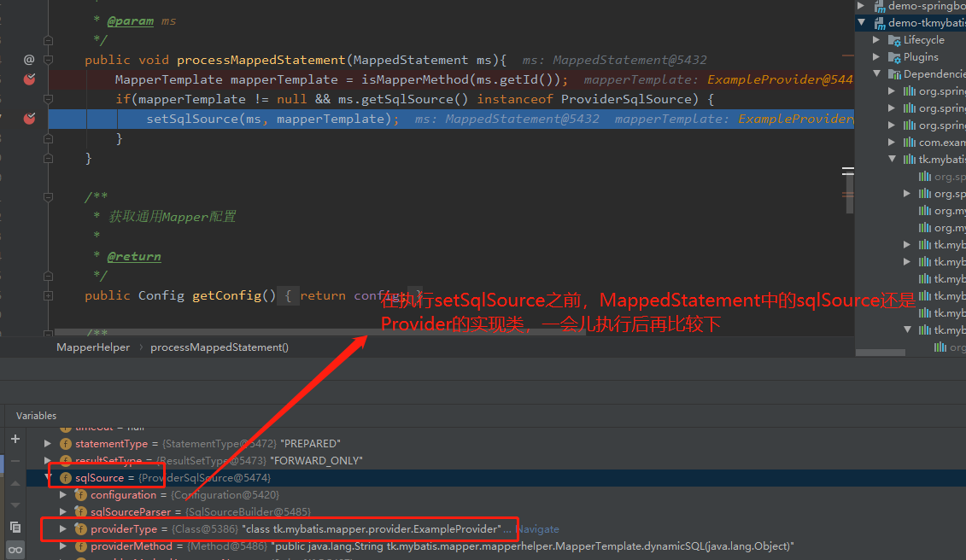966x560 pixels.
Task: Collapse the processMappedStatement method fold marker
Action: [x=48, y=60]
